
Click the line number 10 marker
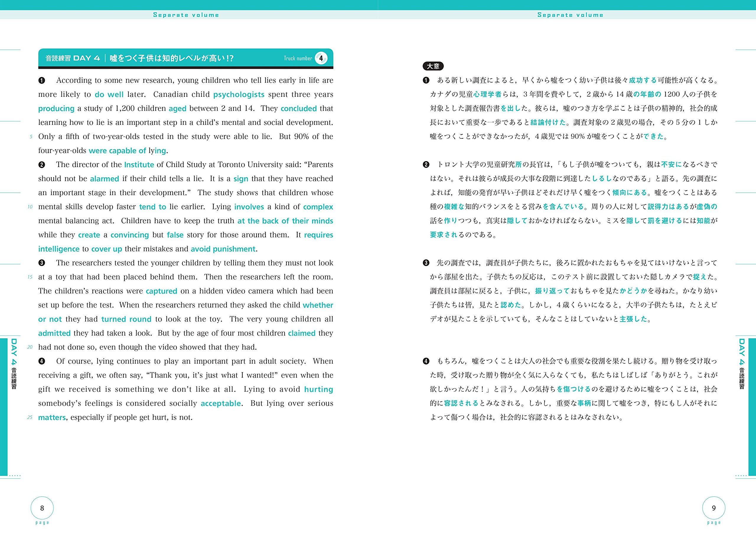(x=30, y=207)
